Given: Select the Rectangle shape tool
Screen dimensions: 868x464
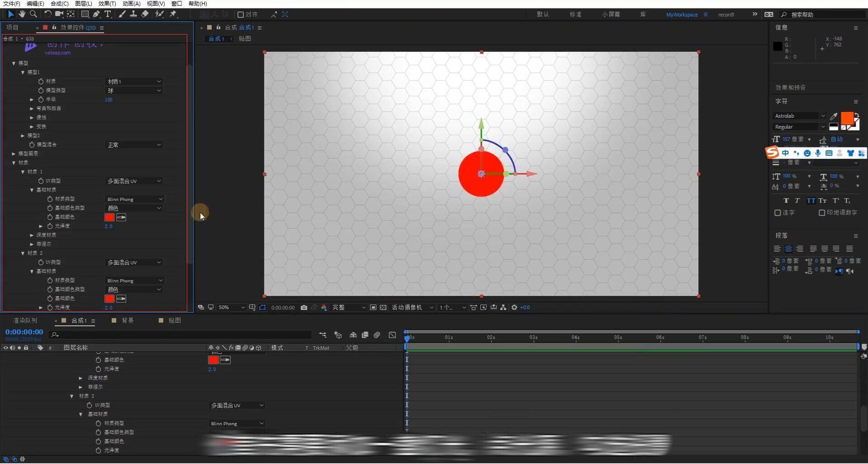Looking at the screenshot, I should click(x=85, y=14).
